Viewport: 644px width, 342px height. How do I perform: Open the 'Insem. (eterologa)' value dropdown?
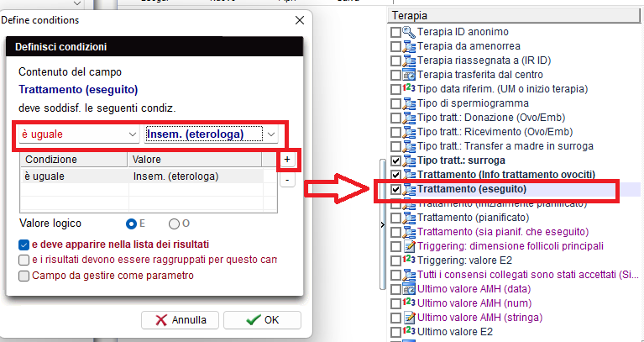(271, 134)
